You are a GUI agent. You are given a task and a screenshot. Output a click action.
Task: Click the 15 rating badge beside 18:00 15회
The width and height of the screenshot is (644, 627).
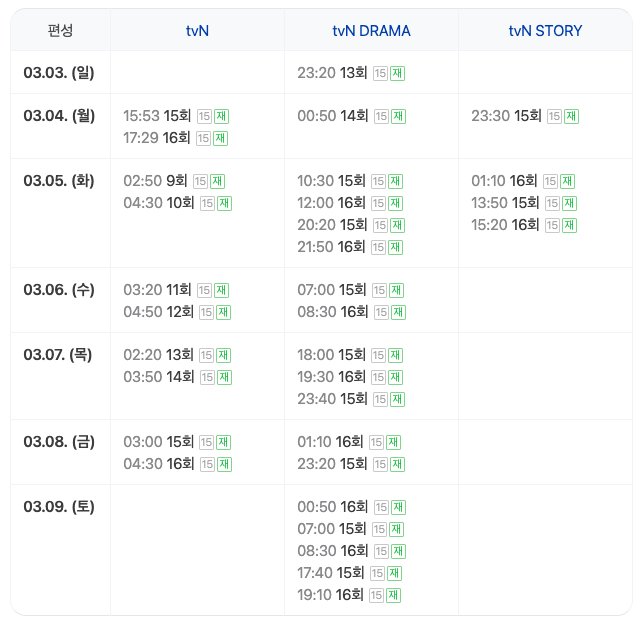pyautogui.click(x=378, y=356)
